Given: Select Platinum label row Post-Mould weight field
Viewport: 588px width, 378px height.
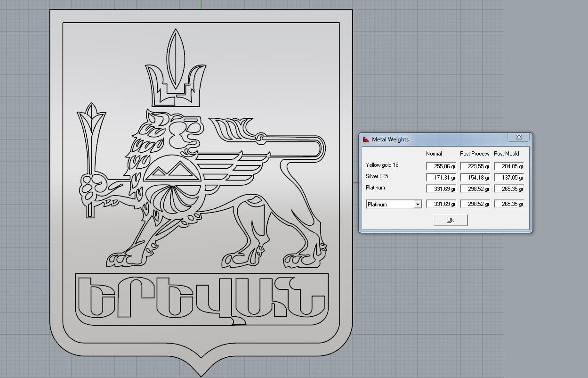Looking at the screenshot, I should [509, 189].
